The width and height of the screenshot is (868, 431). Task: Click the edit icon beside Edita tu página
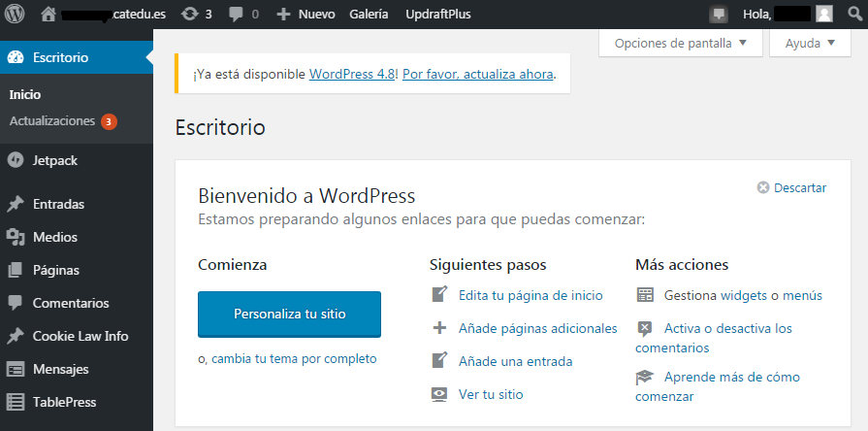point(439,294)
